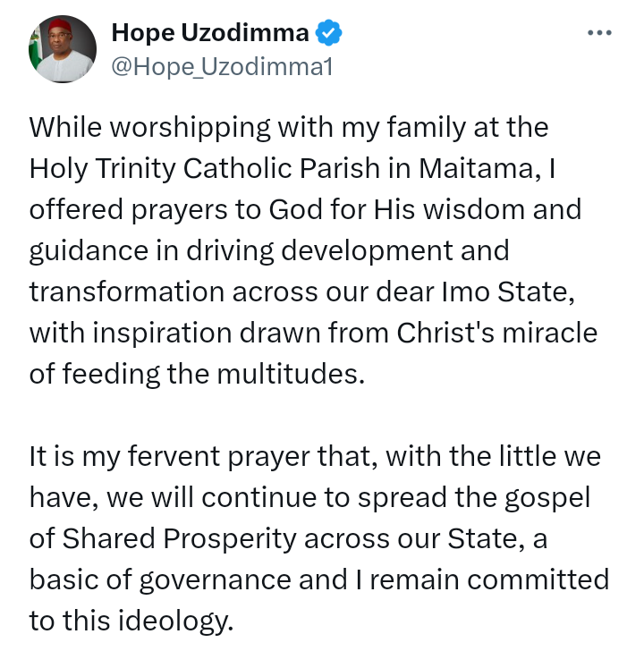
Task: Open the @Hope_Uzodimma1 handle link
Action: [x=222, y=67]
